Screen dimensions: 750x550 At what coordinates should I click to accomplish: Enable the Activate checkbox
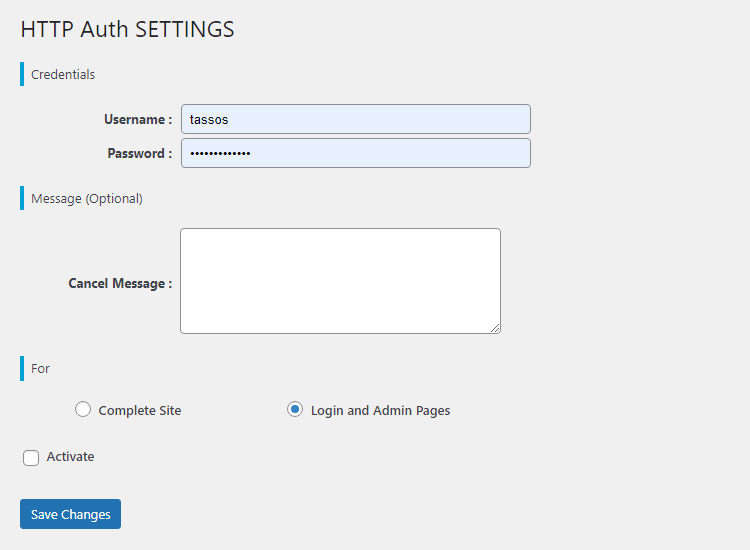click(31, 458)
